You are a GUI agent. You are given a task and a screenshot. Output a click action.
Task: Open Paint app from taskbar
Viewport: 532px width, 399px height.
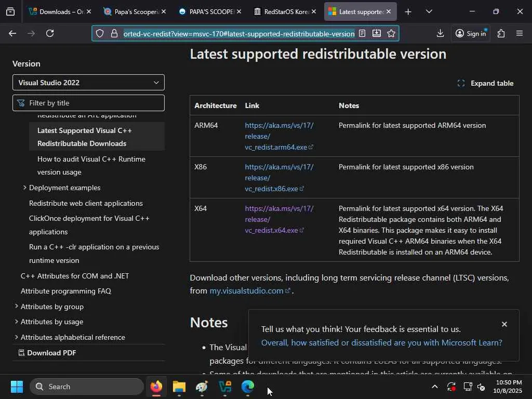[x=202, y=387]
